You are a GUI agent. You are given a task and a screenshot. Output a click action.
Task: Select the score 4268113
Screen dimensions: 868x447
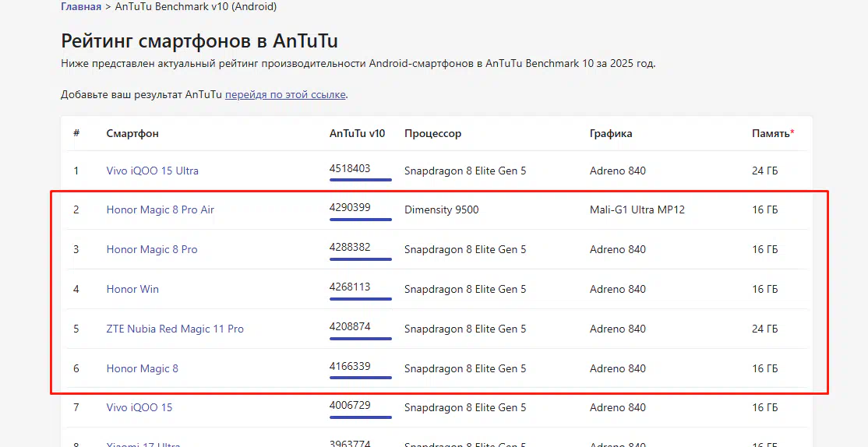350,287
